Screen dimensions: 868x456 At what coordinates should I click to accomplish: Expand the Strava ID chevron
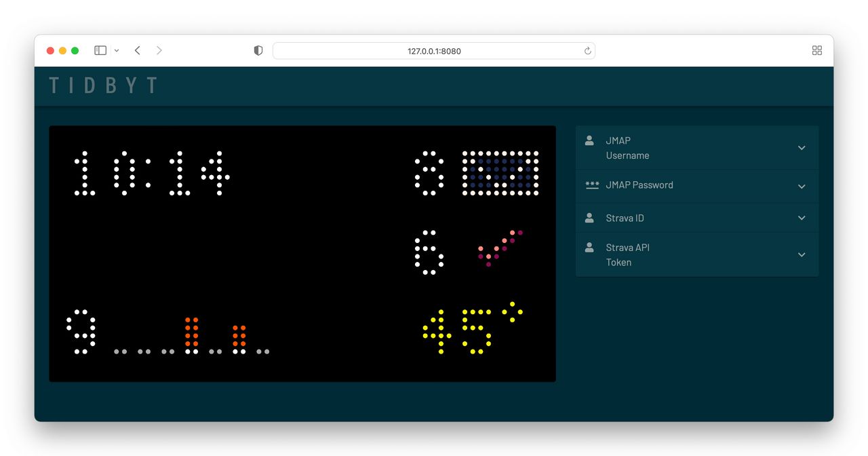coord(802,218)
